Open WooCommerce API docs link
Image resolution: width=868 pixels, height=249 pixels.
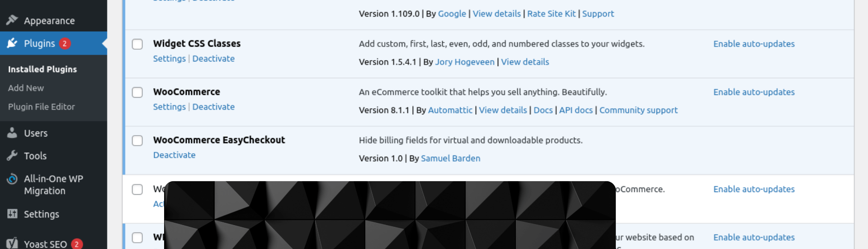tap(576, 110)
